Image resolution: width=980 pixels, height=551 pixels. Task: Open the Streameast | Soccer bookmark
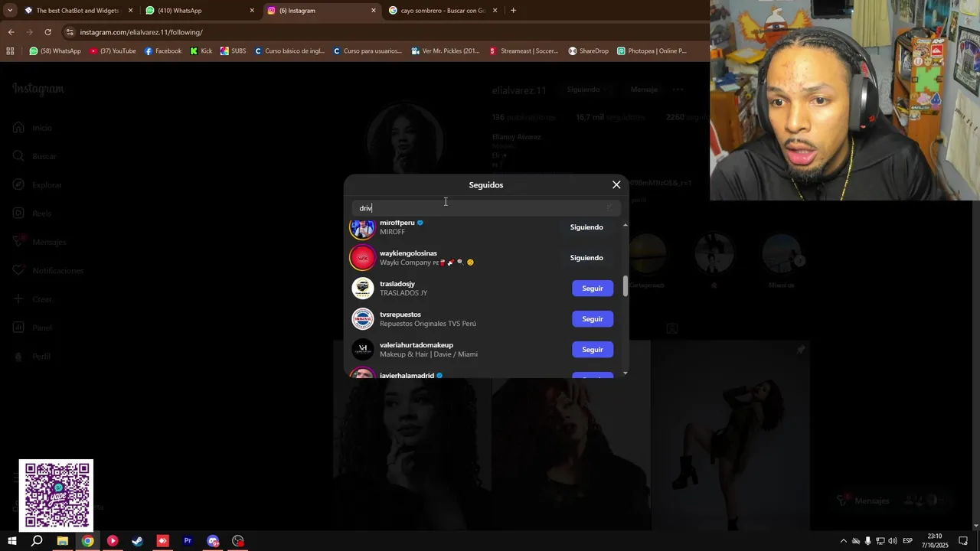click(x=524, y=51)
